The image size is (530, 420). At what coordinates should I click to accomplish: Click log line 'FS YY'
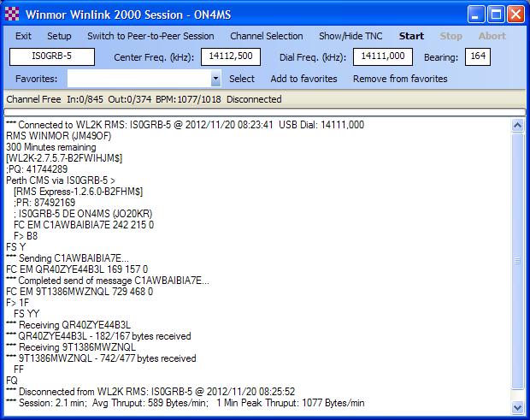[x=26, y=314]
